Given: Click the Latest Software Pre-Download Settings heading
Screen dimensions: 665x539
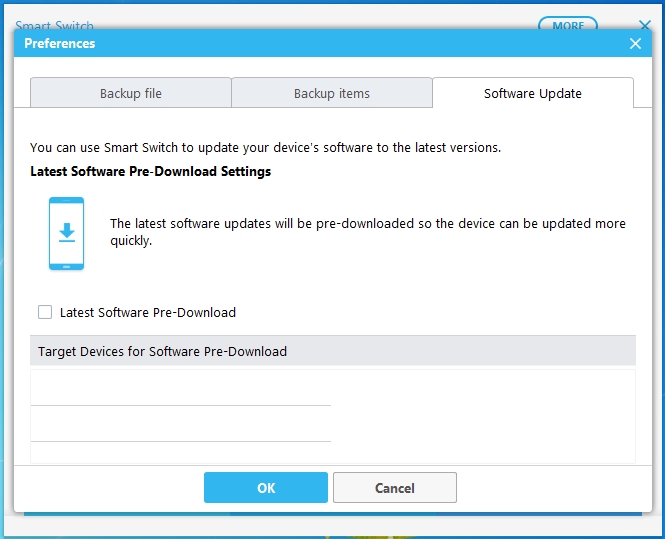Looking at the screenshot, I should (151, 171).
